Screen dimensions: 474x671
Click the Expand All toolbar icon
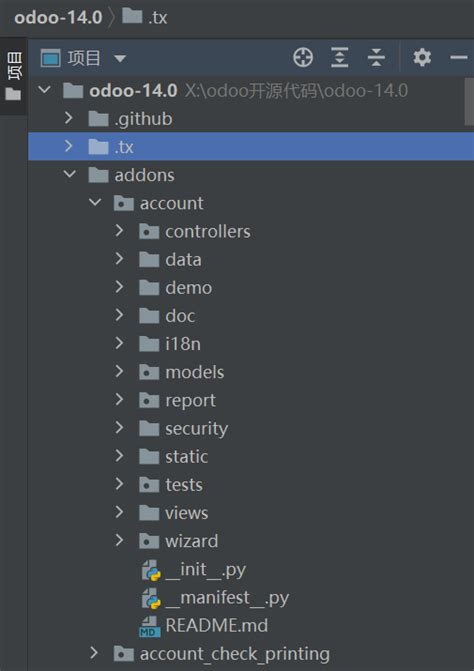[x=340, y=57]
